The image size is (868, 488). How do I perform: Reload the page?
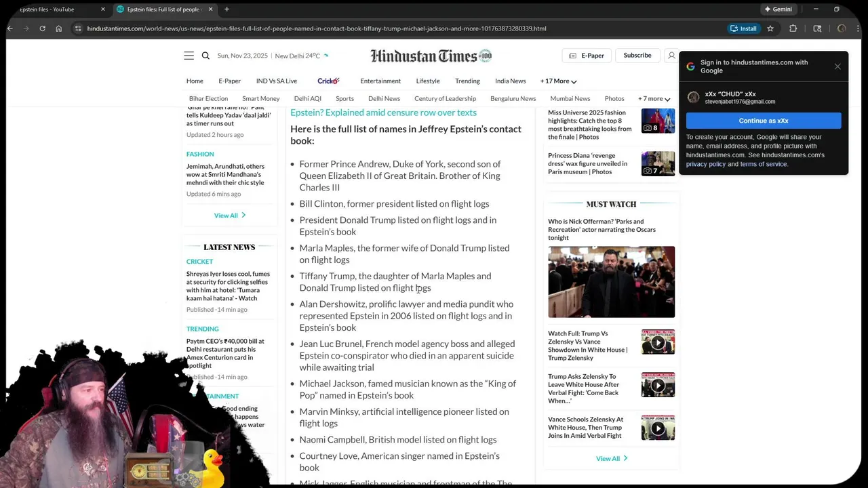(42, 28)
